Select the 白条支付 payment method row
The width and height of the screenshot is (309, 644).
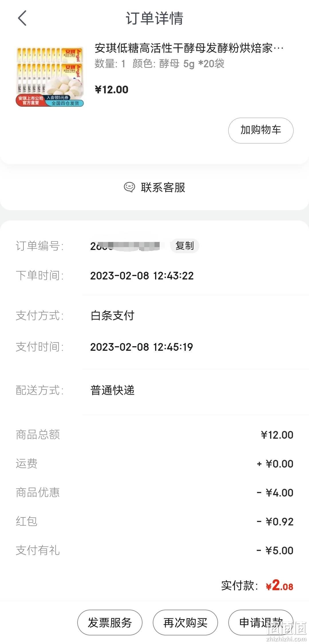coord(154,316)
